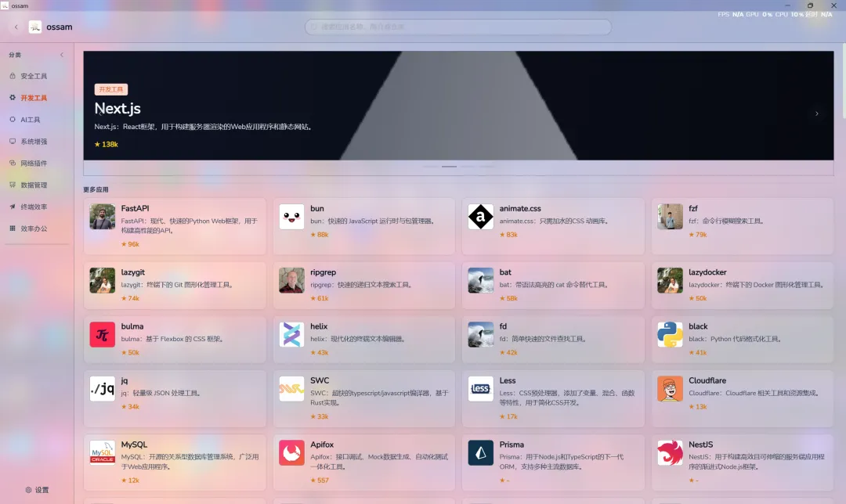Open the FastAPI app icon
This screenshot has width=846, height=504.
coord(102,217)
